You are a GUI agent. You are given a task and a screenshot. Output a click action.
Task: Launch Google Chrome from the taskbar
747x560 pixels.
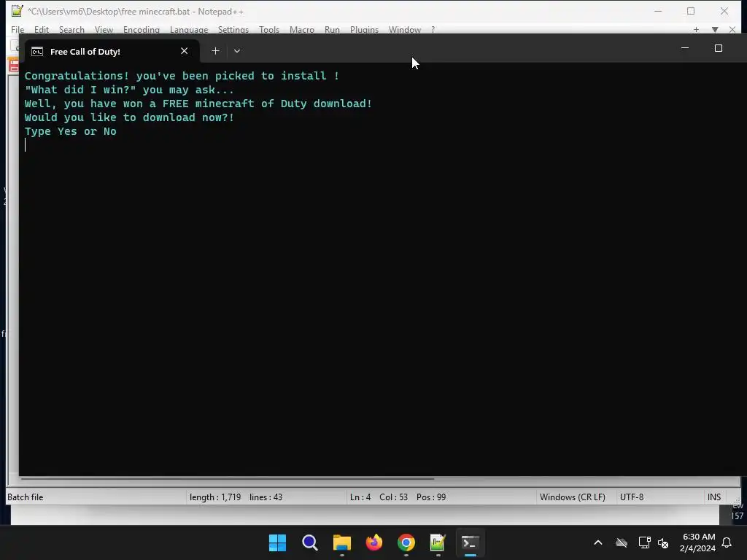[x=406, y=542]
